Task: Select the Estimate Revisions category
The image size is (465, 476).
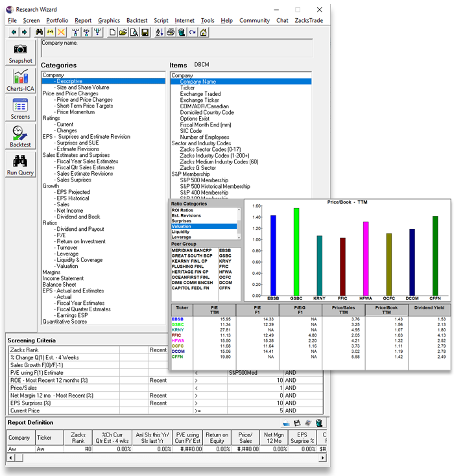Action: point(78,149)
